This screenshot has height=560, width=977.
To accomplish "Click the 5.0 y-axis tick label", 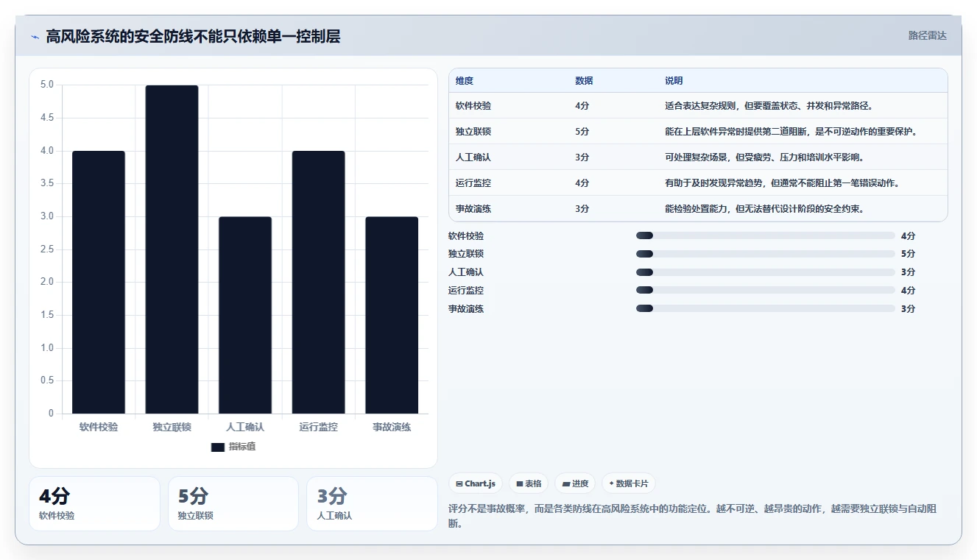I will click(x=47, y=85).
